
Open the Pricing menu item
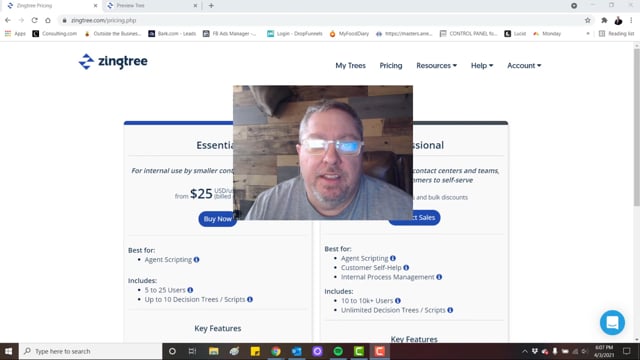pyautogui.click(x=391, y=66)
